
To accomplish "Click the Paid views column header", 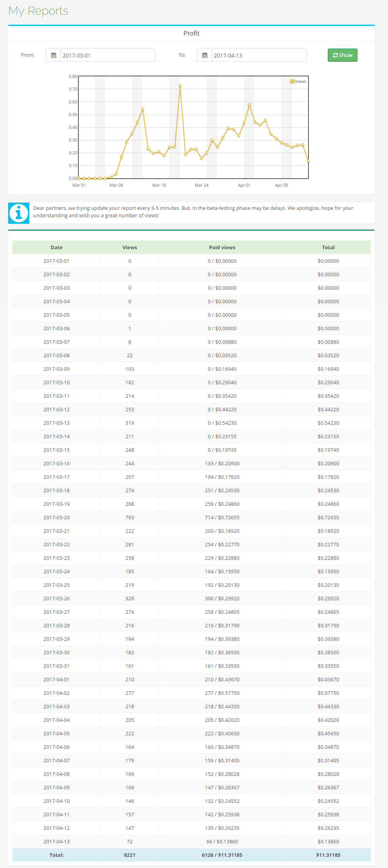I will [x=222, y=247].
